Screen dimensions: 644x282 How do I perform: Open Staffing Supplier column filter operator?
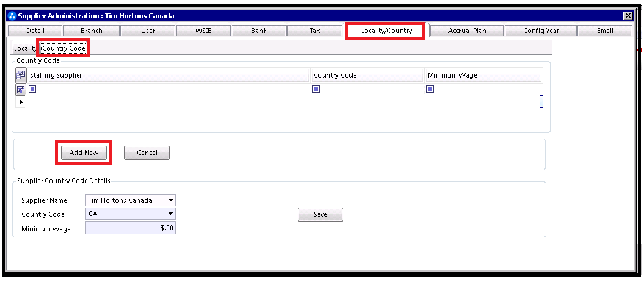click(x=32, y=89)
